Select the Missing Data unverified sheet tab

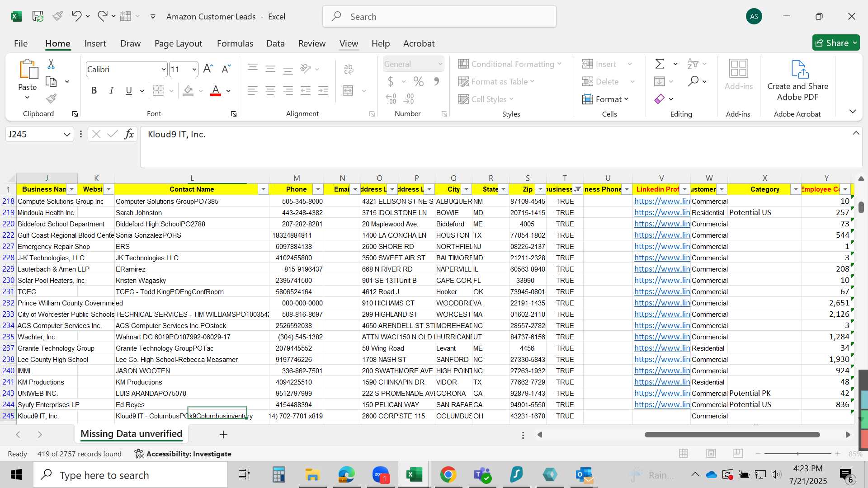coord(132,434)
